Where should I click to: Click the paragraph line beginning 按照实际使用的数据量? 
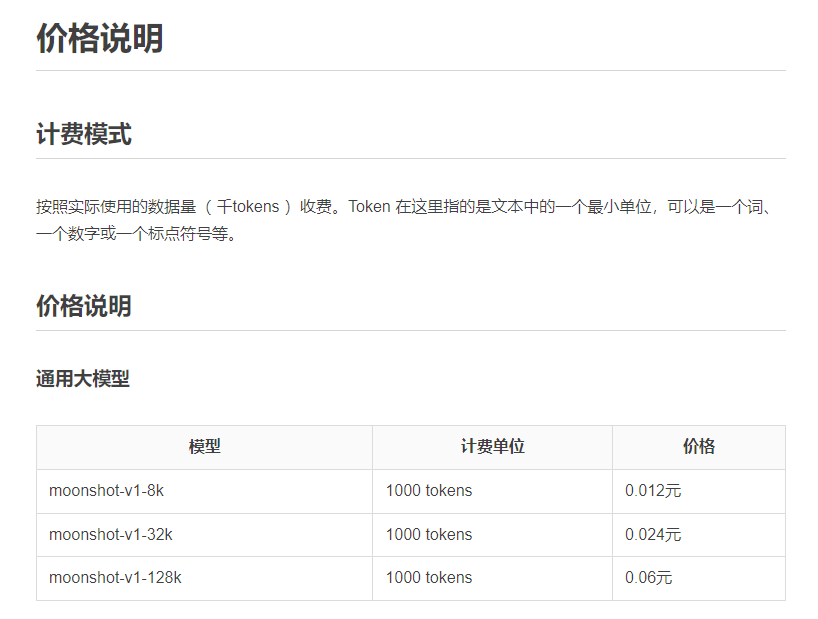(x=404, y=207)
